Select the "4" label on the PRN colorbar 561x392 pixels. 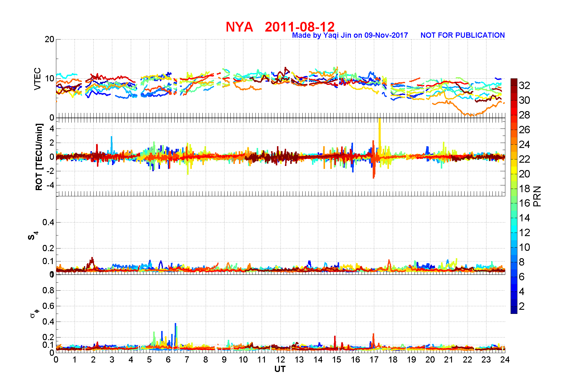click(x=522, y=291)
